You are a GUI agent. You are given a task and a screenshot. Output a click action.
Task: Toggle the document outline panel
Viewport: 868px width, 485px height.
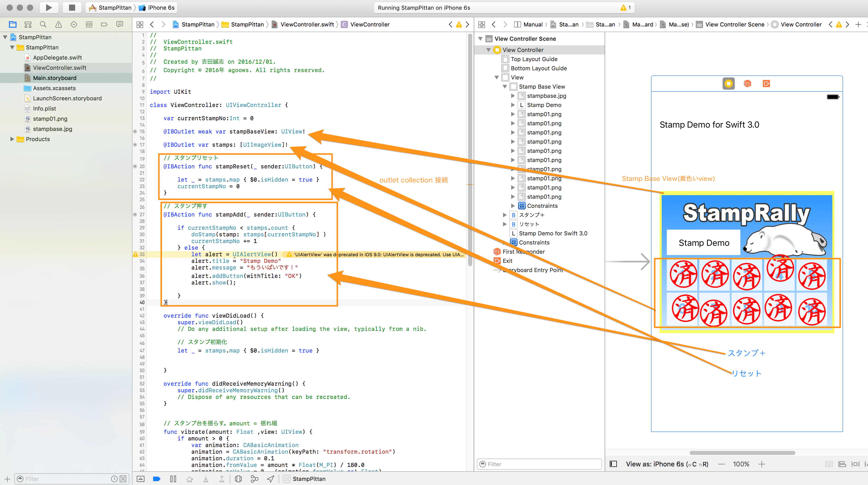(x=613, y=464)
